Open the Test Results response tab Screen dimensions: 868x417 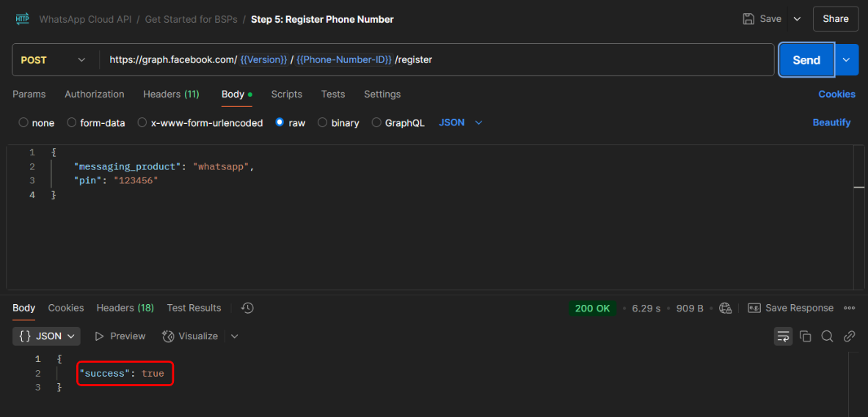coord(194,308)
